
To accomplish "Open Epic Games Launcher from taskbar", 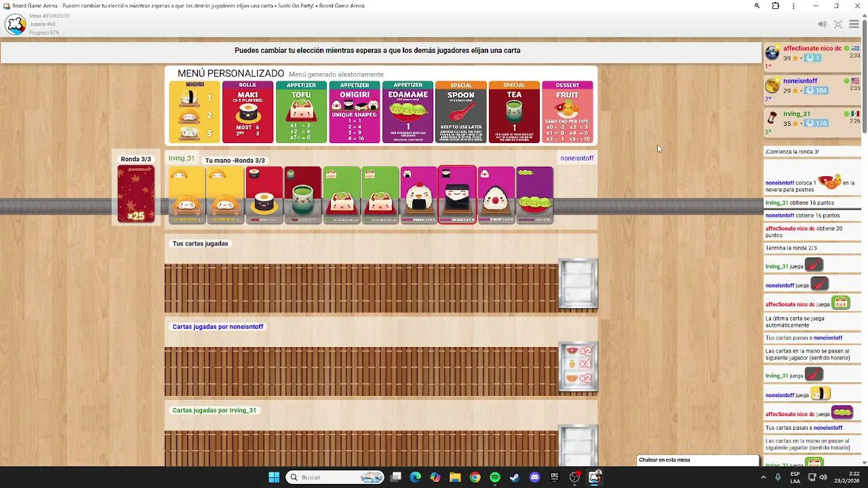I will click(x=555, y=477).
